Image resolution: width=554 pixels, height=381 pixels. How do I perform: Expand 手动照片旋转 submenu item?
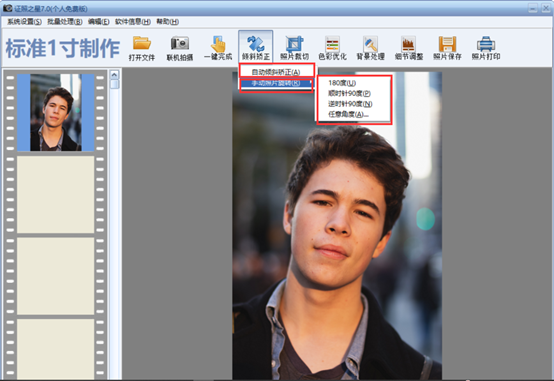(x=276, y=83)
